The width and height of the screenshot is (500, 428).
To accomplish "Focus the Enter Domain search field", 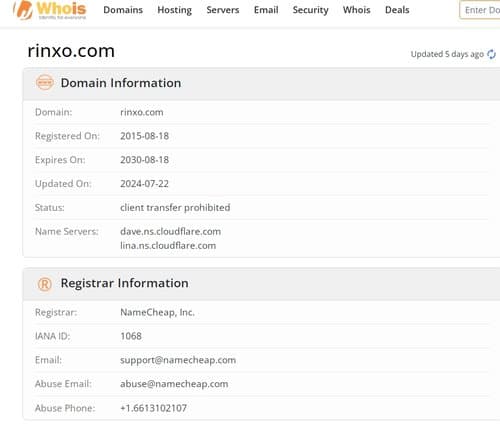I will pos(480,10).
